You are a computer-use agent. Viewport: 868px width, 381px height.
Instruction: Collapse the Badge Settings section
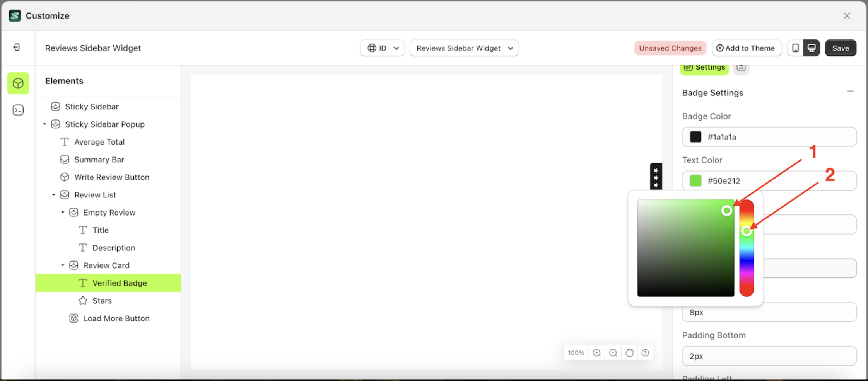(x=851, y=91)
